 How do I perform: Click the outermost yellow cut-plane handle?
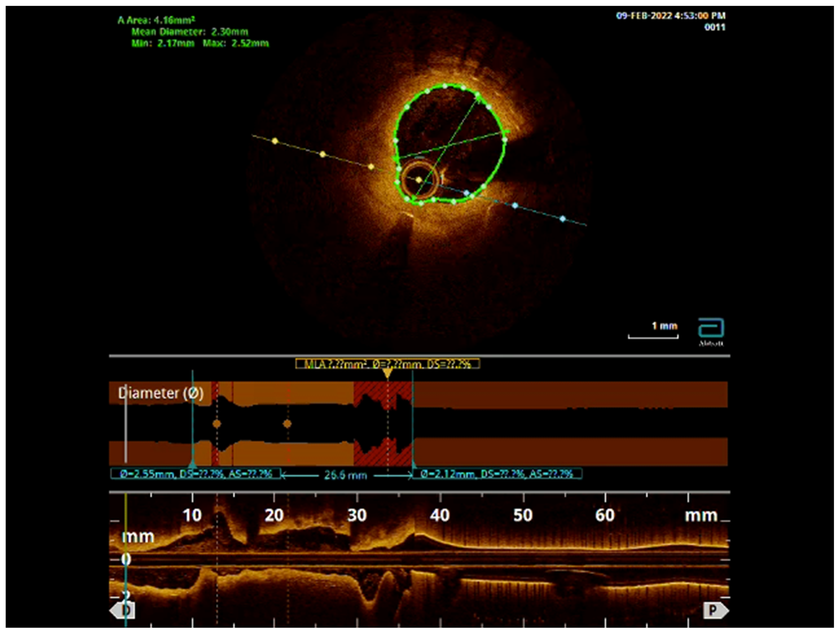coord(275,141)
